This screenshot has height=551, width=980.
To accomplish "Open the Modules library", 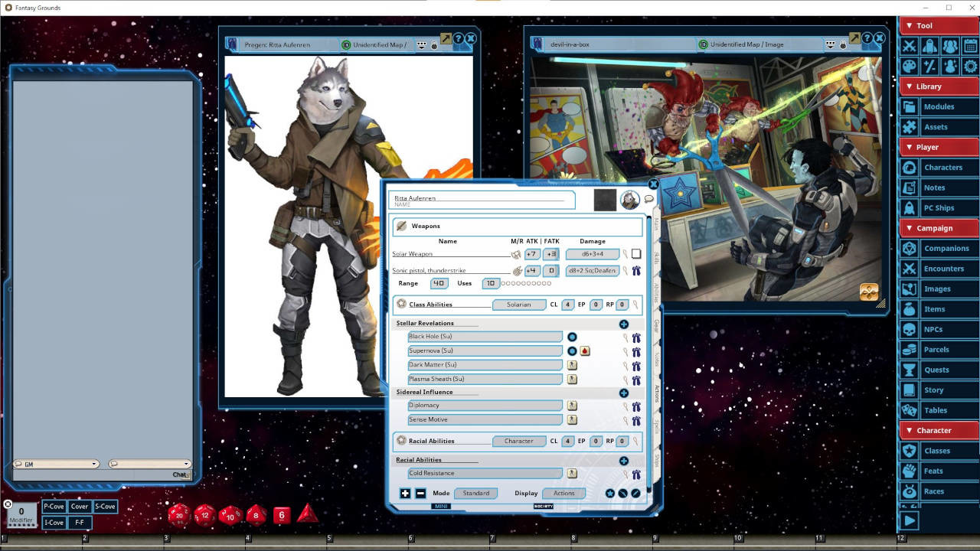I will click(x=939, y=106).
